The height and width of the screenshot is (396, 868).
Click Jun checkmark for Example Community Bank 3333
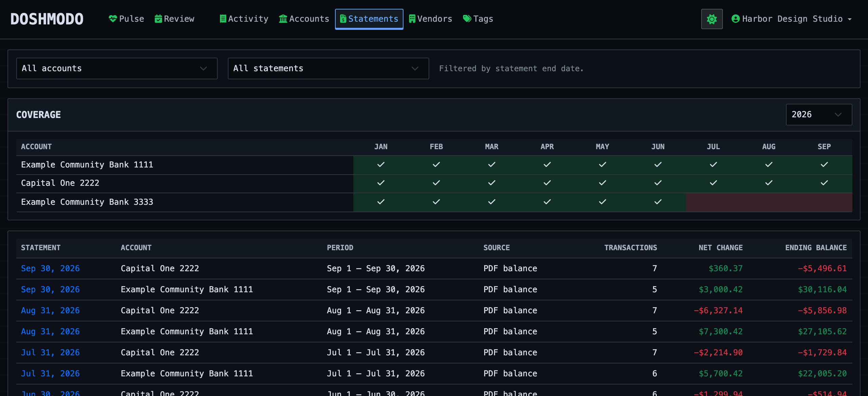click(658, 202)
